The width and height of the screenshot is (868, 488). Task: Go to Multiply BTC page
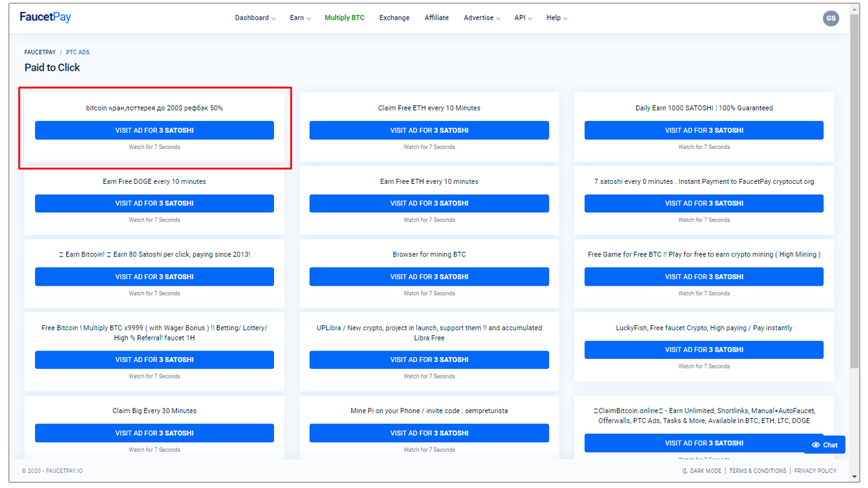[x=345, y=18]
